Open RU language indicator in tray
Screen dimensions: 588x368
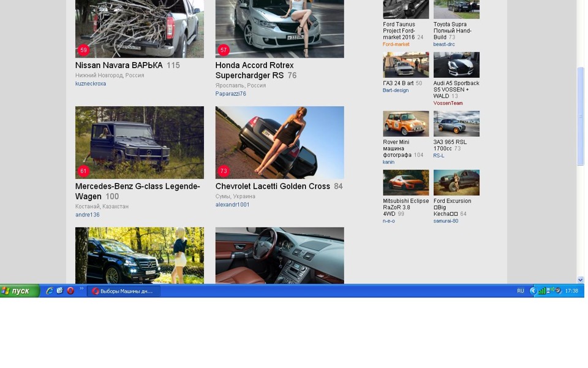tap(521, 291)
